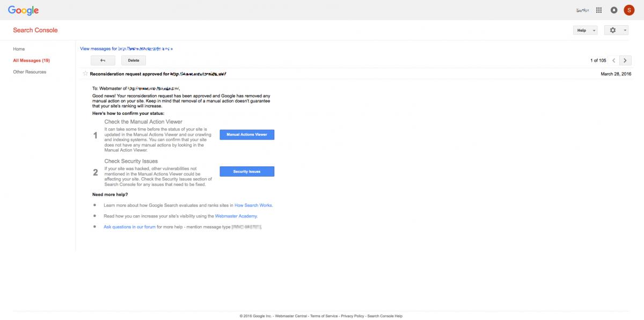Screen dimensions: 644x320
Task: Open the How Search Works link
Action: click(253, 205)
